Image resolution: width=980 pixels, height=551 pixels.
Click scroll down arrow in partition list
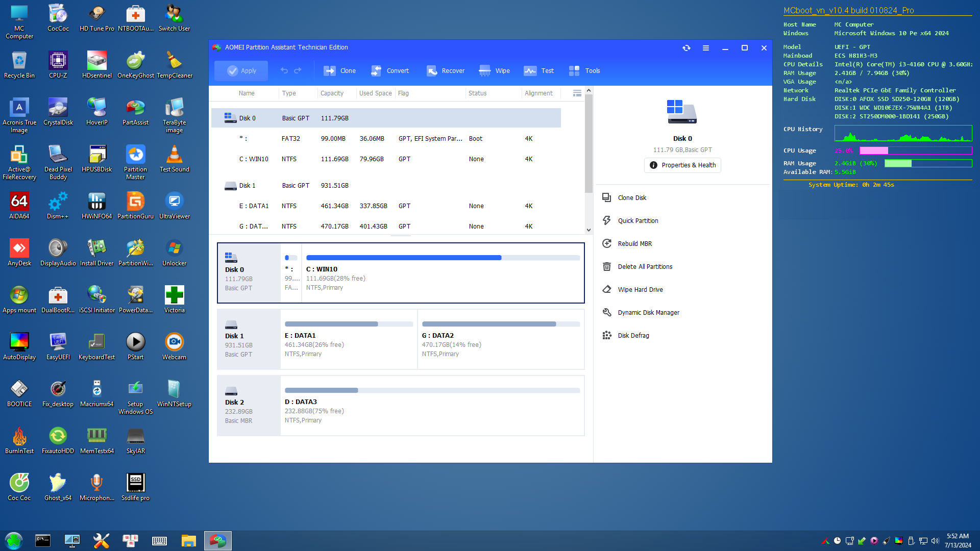589,230
